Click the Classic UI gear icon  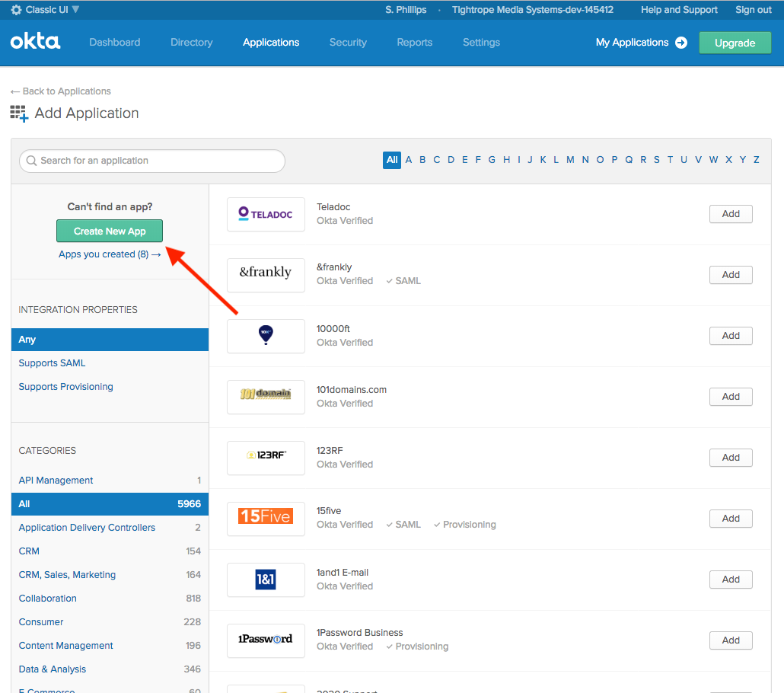pos(16,9)
